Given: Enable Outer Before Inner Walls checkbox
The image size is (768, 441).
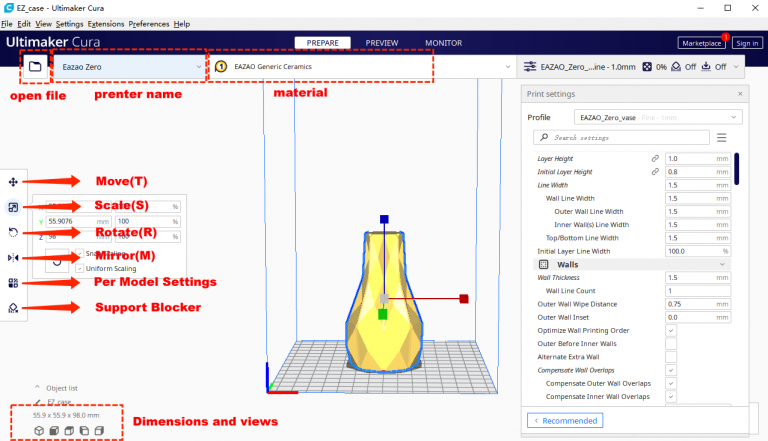Looking at the screenshot, I should (x=671, y=344).
